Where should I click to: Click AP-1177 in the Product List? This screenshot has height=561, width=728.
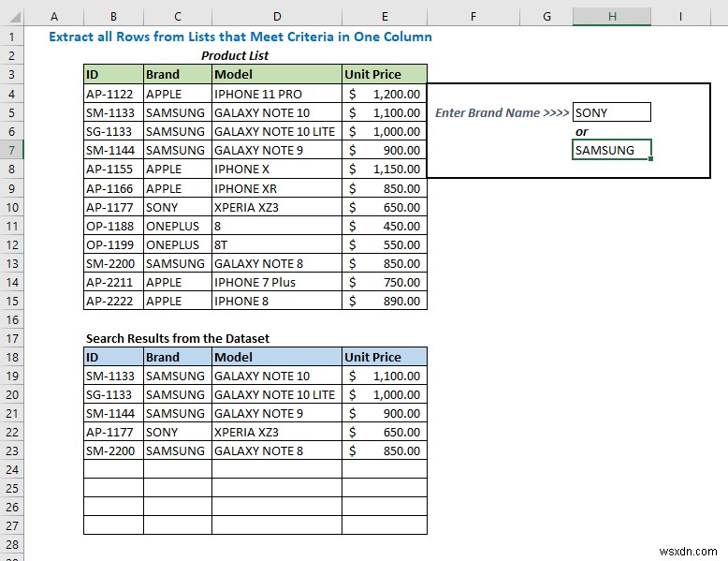(114, 207)
